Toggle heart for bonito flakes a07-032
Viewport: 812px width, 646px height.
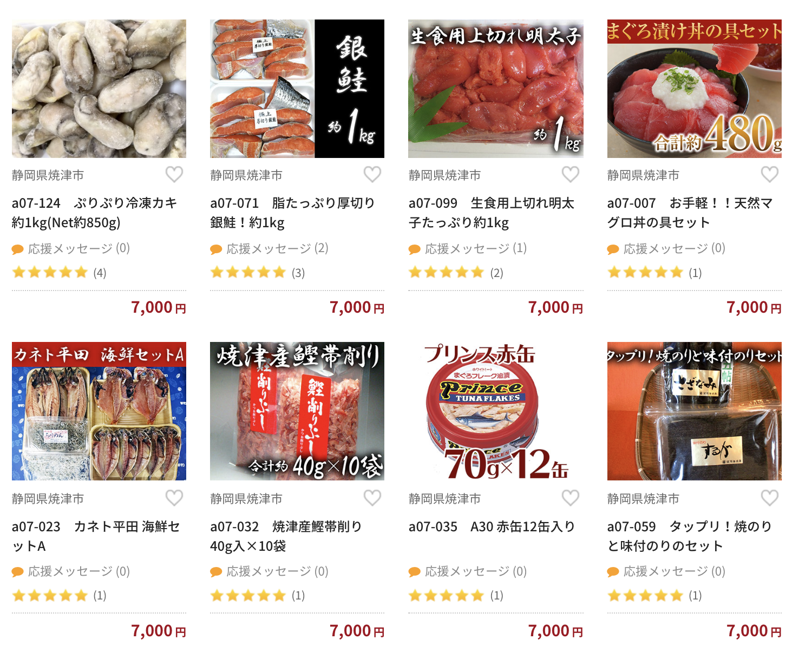click(372, 498)
